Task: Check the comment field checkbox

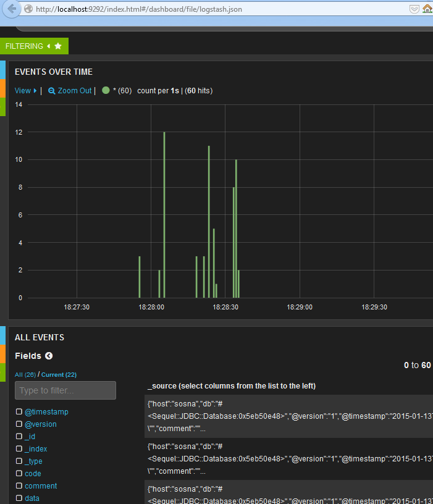Action: coord(19,485)
